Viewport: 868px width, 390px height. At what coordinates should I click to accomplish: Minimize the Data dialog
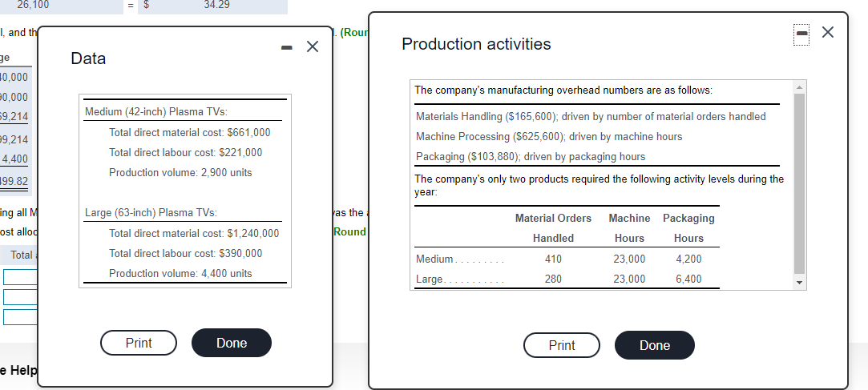286,47
